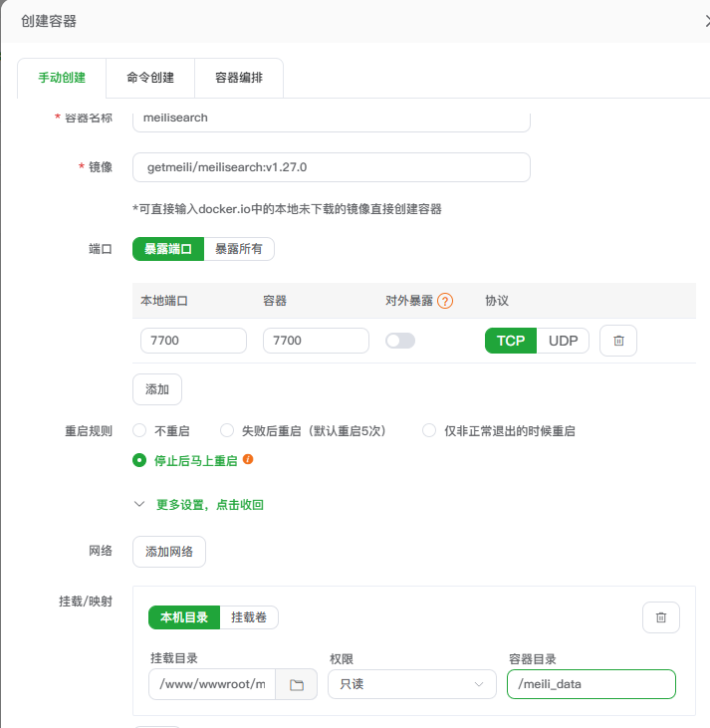Switch to the "命令创建" tab
Image resolution: width=710 pixels, height=728 pixels.
pyautogui.click(x=150, y=78)
